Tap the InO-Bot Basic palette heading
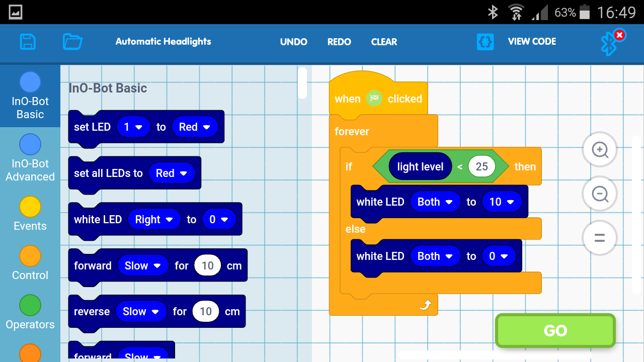Viewport: 644px width, 362px height. pyautogui.click(x=108, y=88)
